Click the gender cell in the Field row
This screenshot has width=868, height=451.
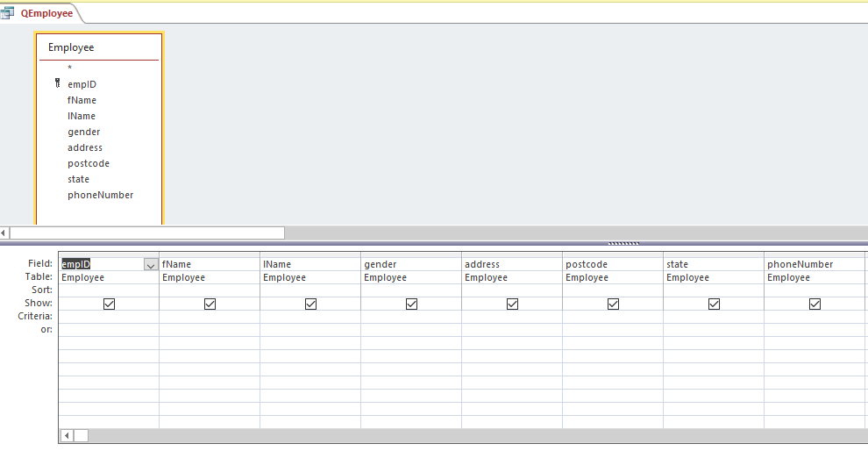[x=410, y=264]
